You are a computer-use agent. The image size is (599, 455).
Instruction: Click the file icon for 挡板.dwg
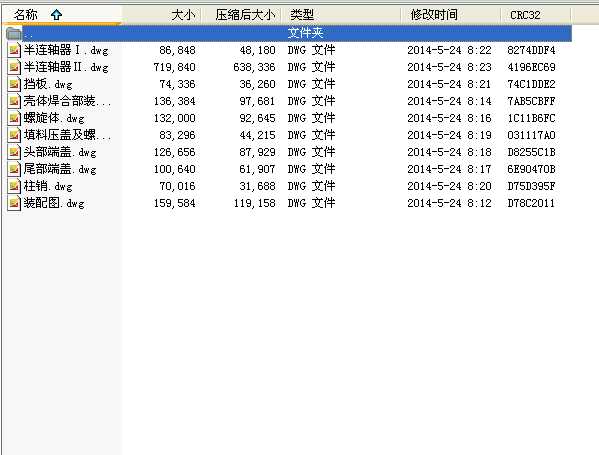pos(14,84)
